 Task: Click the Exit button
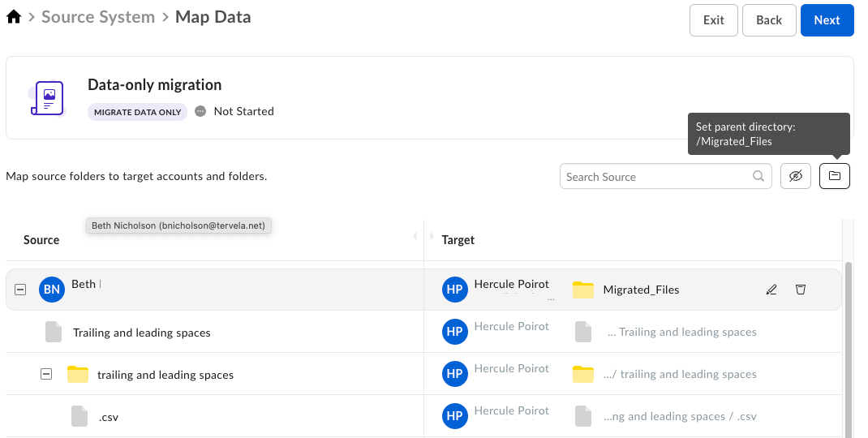point(713,20)
